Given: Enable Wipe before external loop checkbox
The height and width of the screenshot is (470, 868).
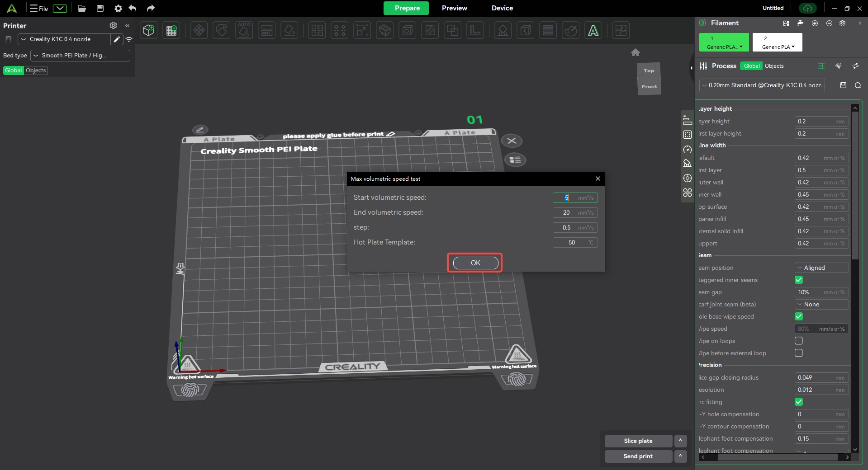Looking at the screenshot, I should 799,353.
